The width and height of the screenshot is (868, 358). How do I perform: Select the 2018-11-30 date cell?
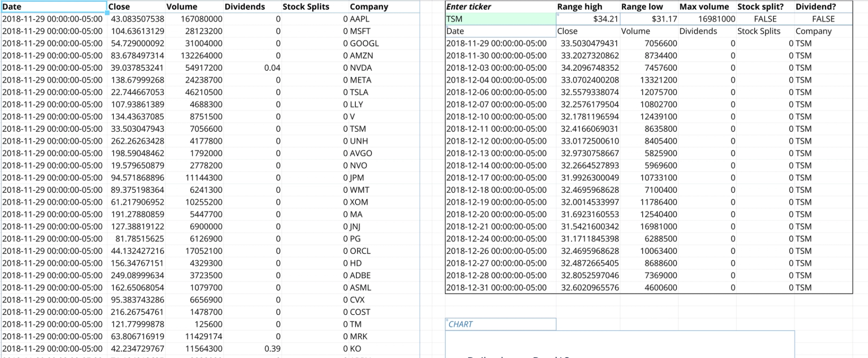pos(501,55)
